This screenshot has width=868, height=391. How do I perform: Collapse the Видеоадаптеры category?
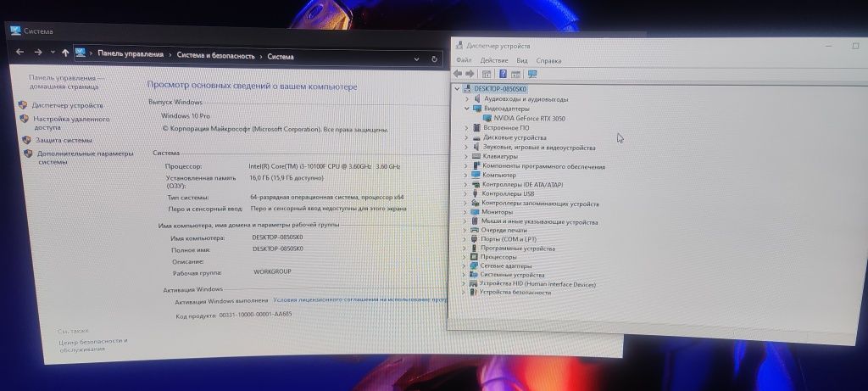coord(467,109)
